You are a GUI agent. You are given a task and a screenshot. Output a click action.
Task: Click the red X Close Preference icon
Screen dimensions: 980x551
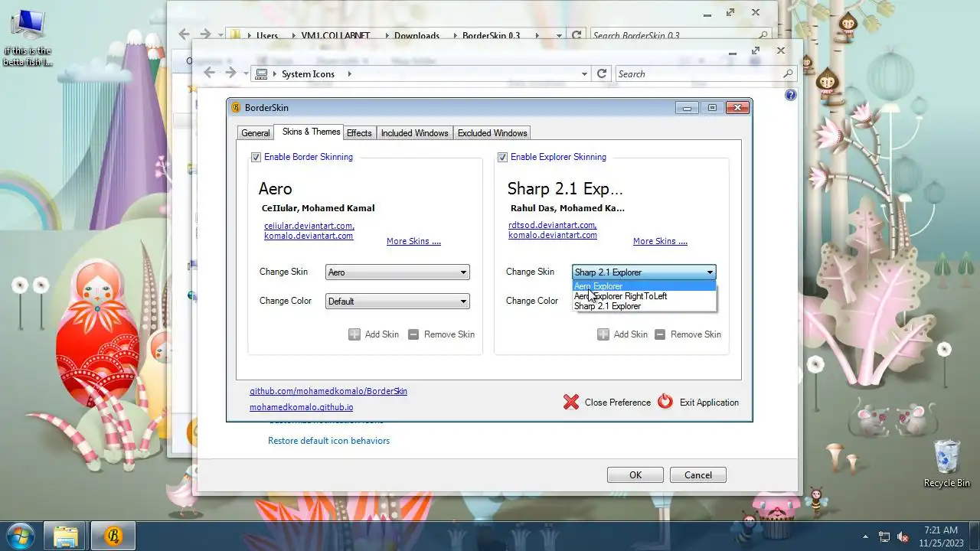pos(571,402)
